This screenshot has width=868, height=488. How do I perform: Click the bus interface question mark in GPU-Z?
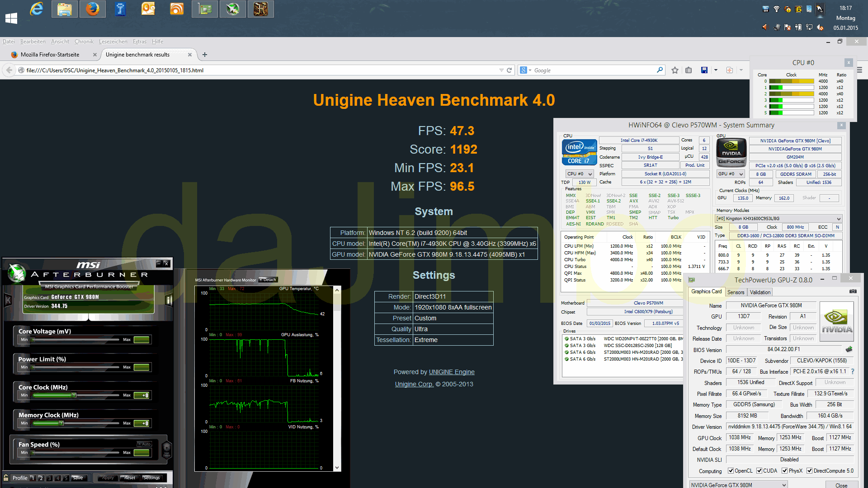(x=853, y=371)
